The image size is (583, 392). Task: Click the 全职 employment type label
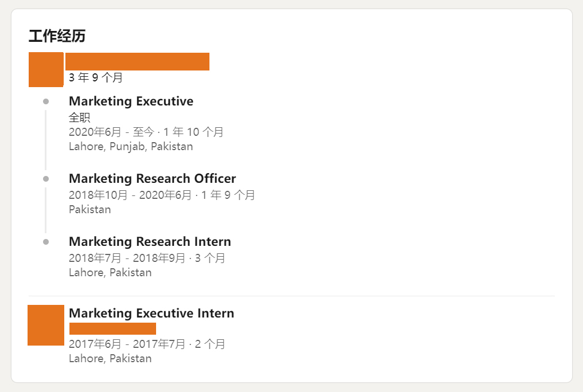coord(79,117)
